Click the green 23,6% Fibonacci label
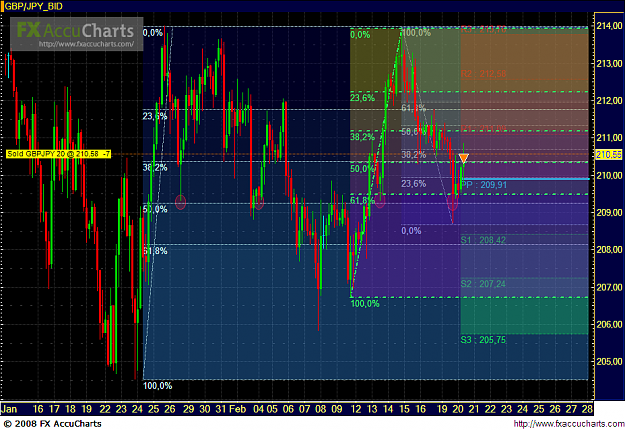 click(363, 98)
